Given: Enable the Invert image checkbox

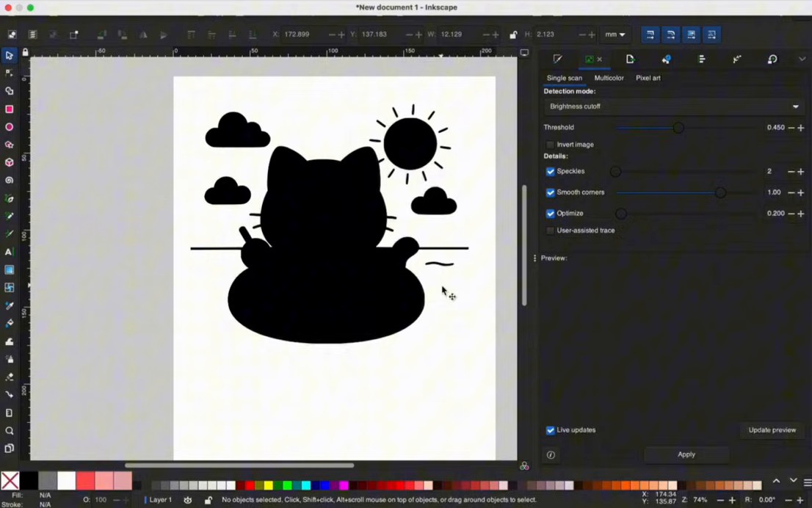Looking at the screenshot, I should [x=550, y=145].
